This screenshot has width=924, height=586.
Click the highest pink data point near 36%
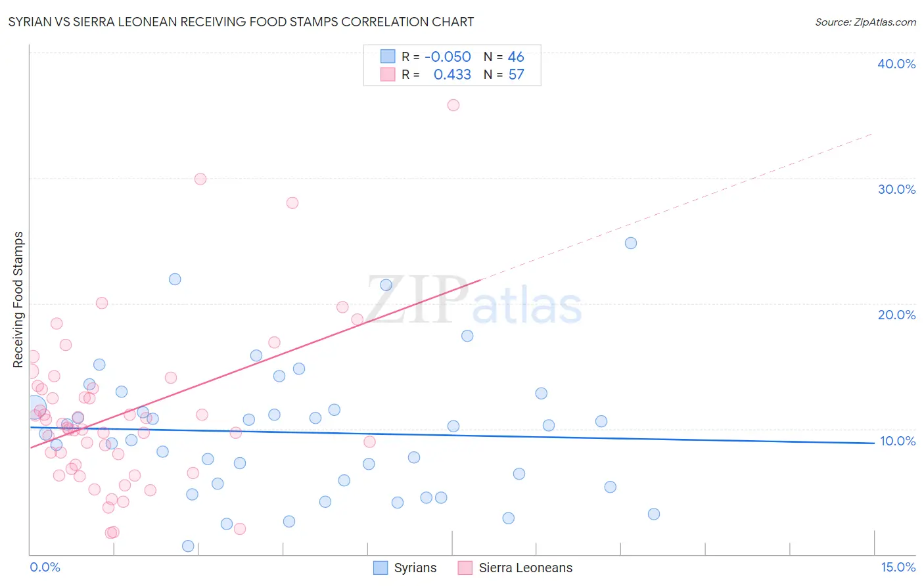pyautogui.click(x=453, y=105)
